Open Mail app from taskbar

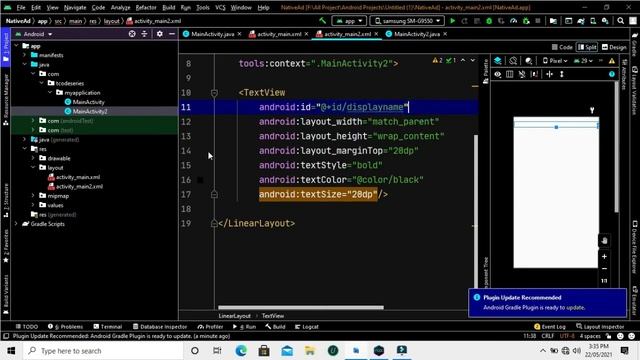287,351
